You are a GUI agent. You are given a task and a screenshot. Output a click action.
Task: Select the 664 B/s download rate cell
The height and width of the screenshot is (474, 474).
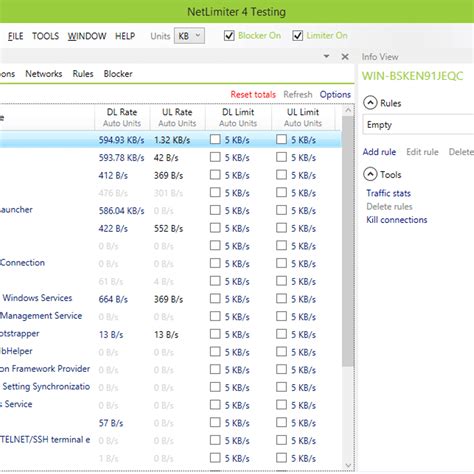click(113, 299)
